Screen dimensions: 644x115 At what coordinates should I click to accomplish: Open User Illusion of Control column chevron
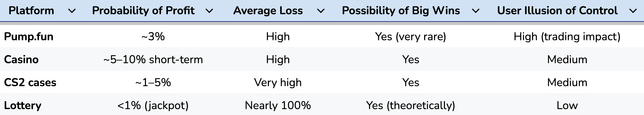click(633, 11)
